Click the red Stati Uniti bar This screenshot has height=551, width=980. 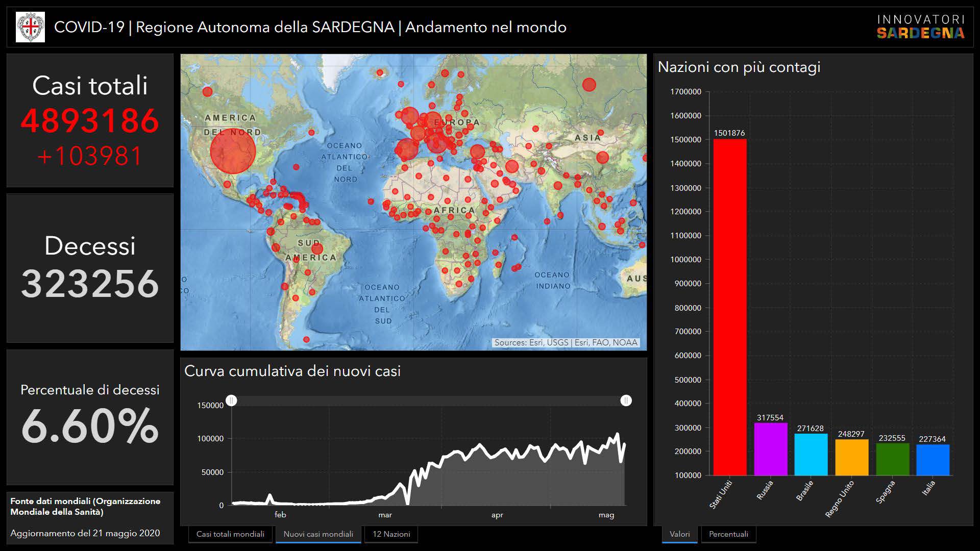(x=729, y=306)
